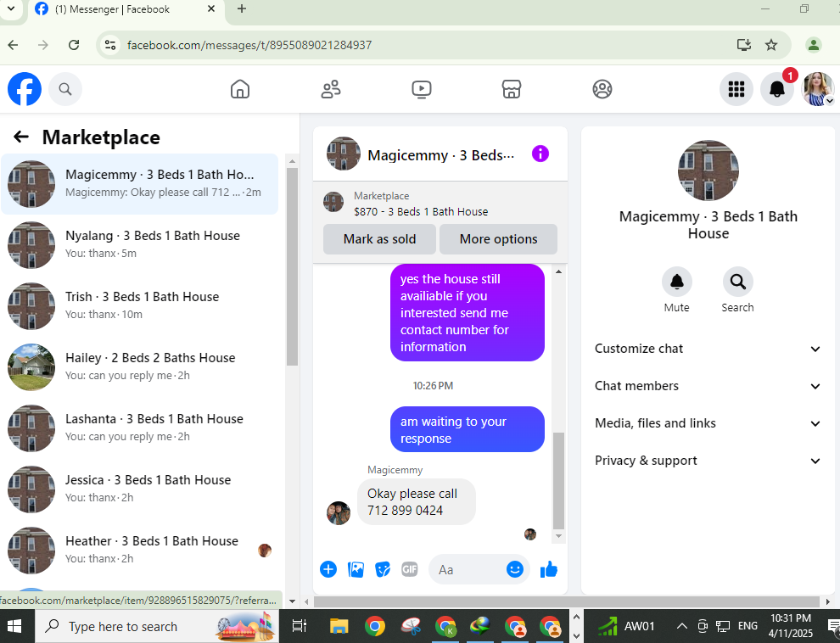The image size is (840, 643).
Task: Open the Friends icon in the top bar
Action: [x=331, y=89]
